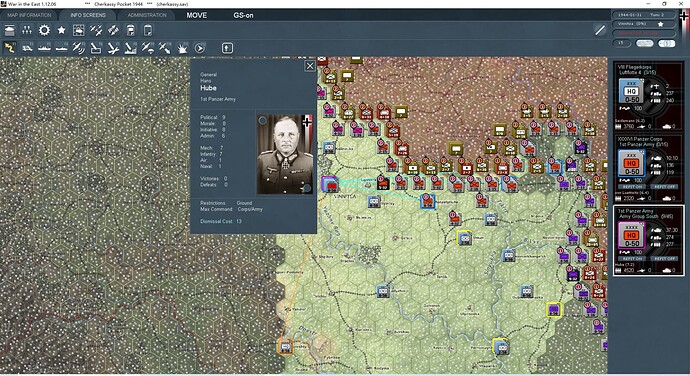Select the explosion icon in mode toolbar
Image resolution: width=690 pixels, height=376 pixels.
point(182,48)
